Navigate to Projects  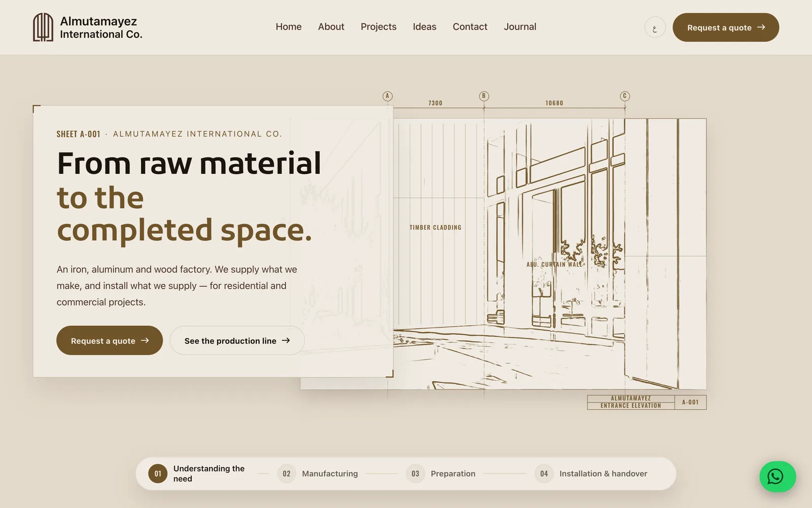tap(379, 27)
